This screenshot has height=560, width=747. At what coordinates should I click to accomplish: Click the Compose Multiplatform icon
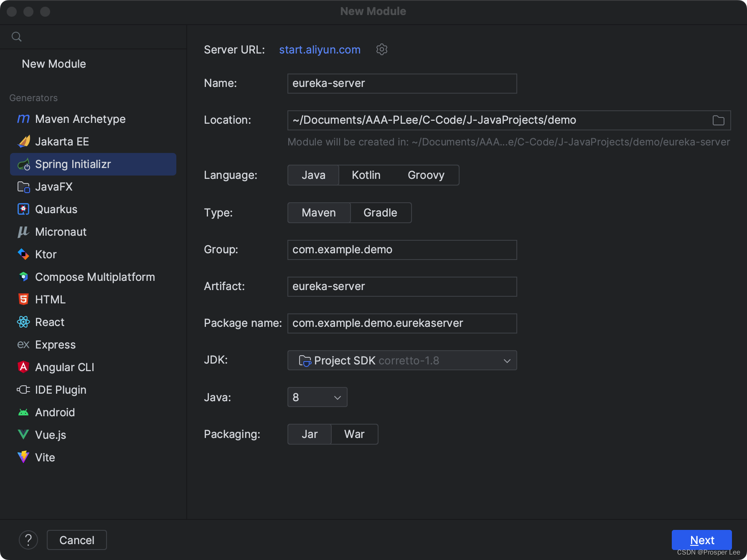(x=23, y=277)
